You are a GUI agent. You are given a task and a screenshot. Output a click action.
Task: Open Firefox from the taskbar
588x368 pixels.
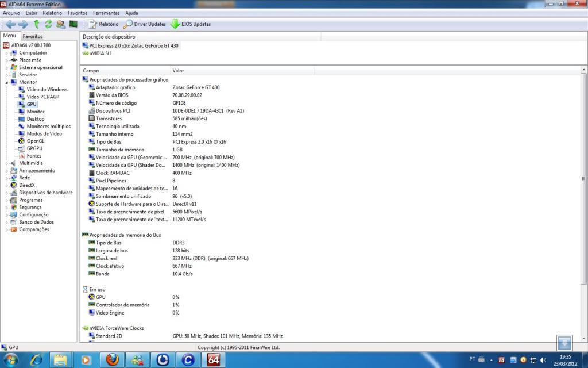pos(112,360)
